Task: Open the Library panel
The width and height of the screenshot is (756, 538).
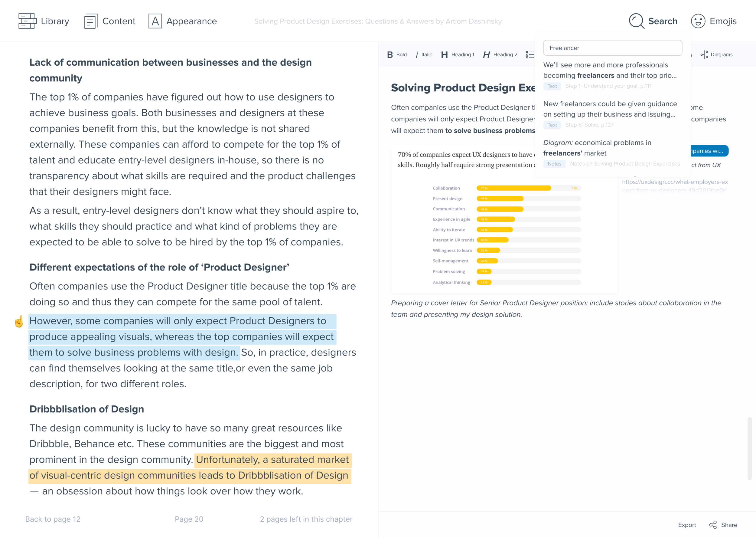Action: [x=44, y=21]
